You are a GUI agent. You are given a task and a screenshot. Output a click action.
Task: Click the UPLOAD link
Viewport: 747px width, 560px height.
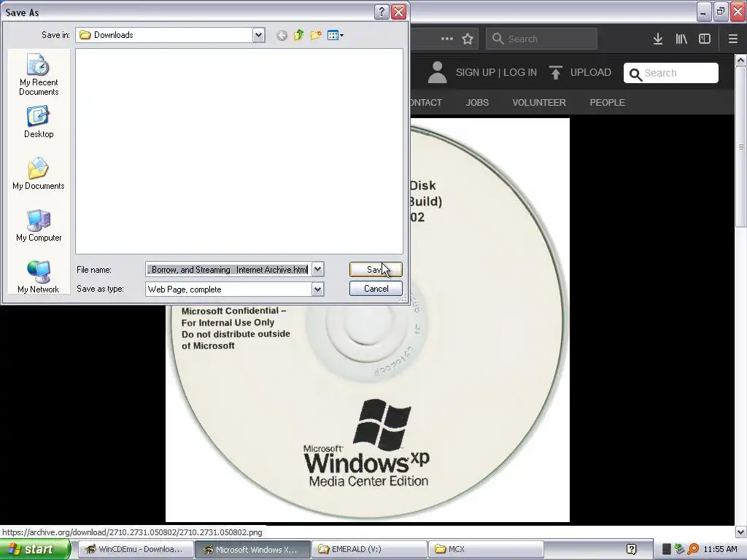[x=591, y=72]
